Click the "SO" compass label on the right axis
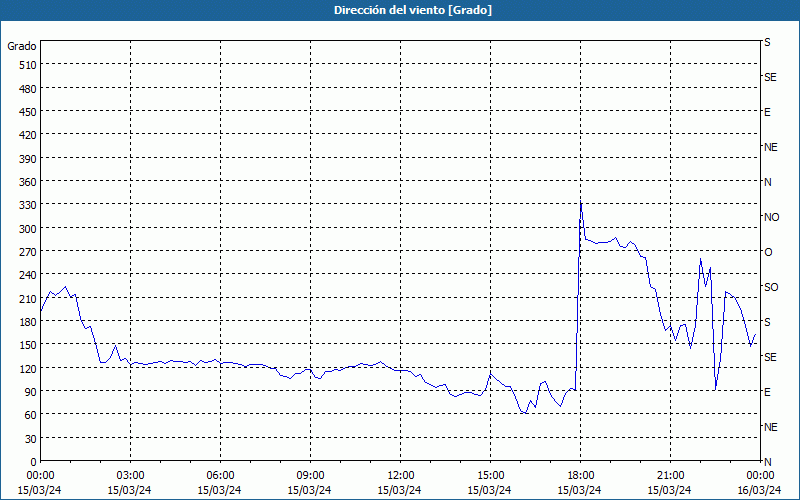 click(771, 287)
